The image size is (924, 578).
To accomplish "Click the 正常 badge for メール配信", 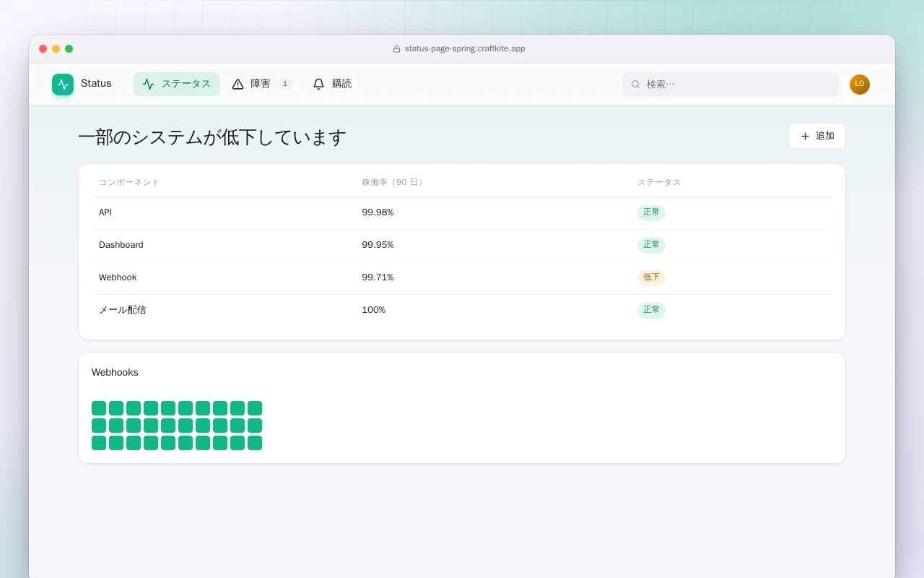I will point(651,311).
